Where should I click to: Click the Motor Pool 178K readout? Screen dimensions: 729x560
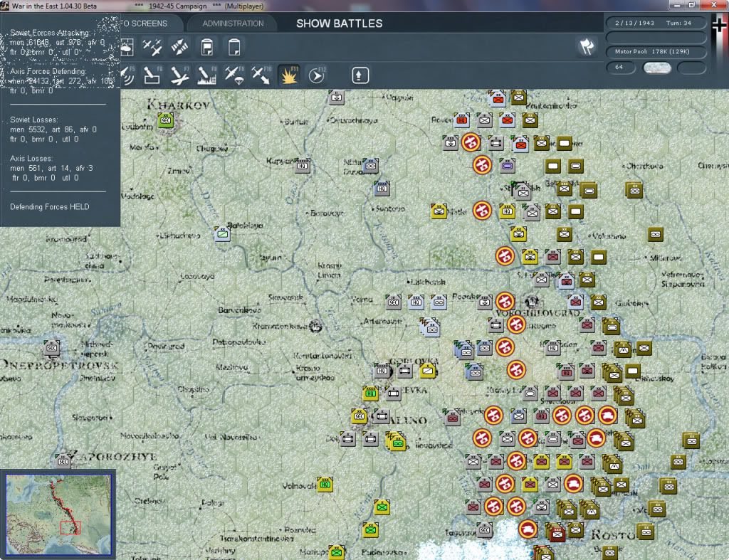(x=655, y=51)
